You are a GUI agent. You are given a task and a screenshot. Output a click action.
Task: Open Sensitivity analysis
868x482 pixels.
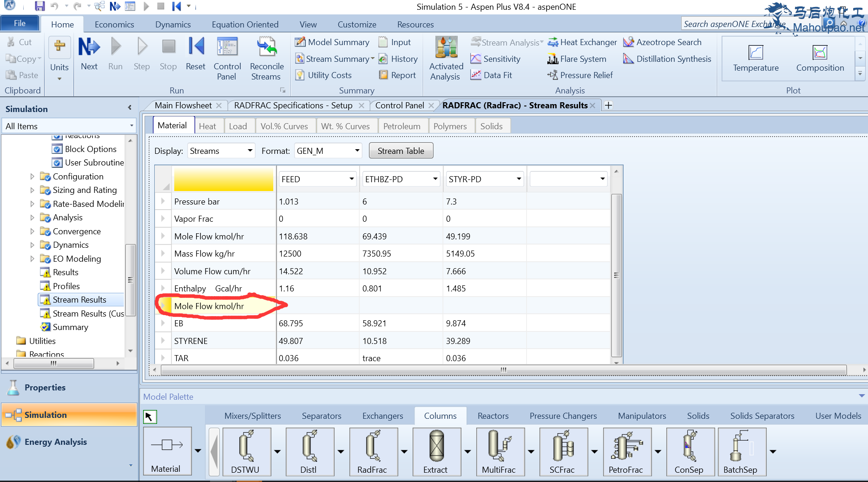point(495,59)
